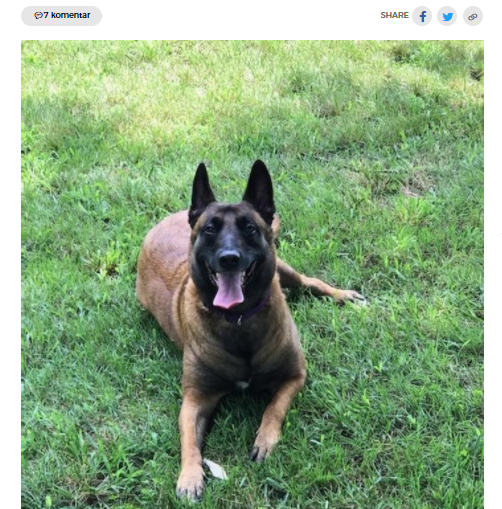The width and height of the screenshot is (502, 509).
Task: Click the dog's outstretched side paw
Action: coord(350,297)
